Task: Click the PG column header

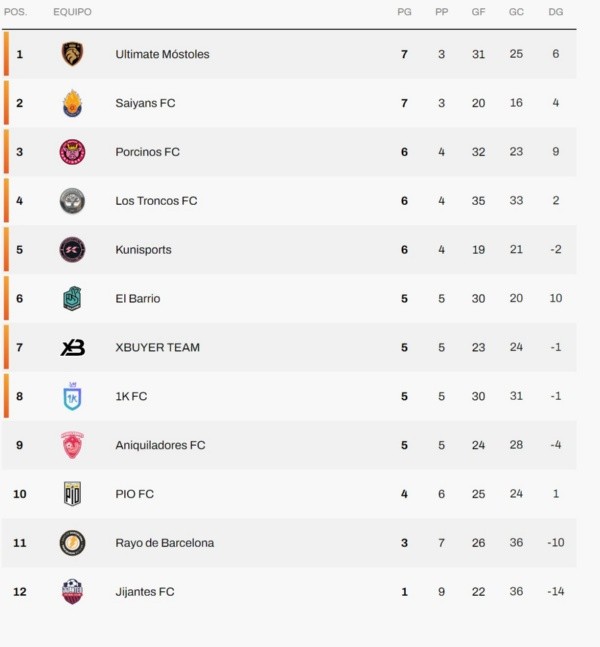Action: pyautogui.click(x=404, y=12)
